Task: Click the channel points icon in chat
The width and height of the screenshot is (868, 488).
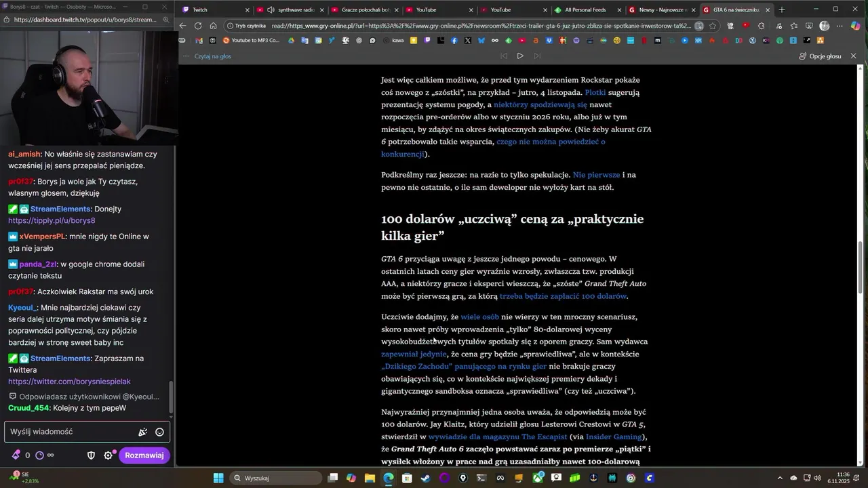Action: pos(39,455)
